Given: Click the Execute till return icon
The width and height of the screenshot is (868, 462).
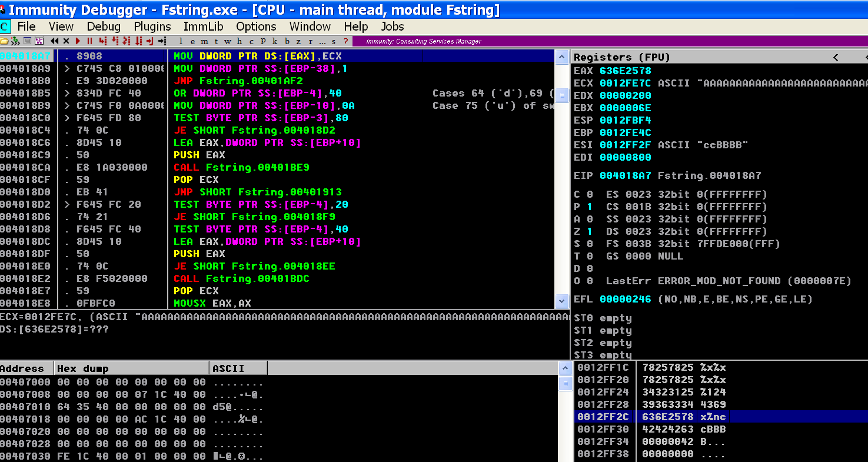Looking at the screenshot, I should (x=150, y=41).
